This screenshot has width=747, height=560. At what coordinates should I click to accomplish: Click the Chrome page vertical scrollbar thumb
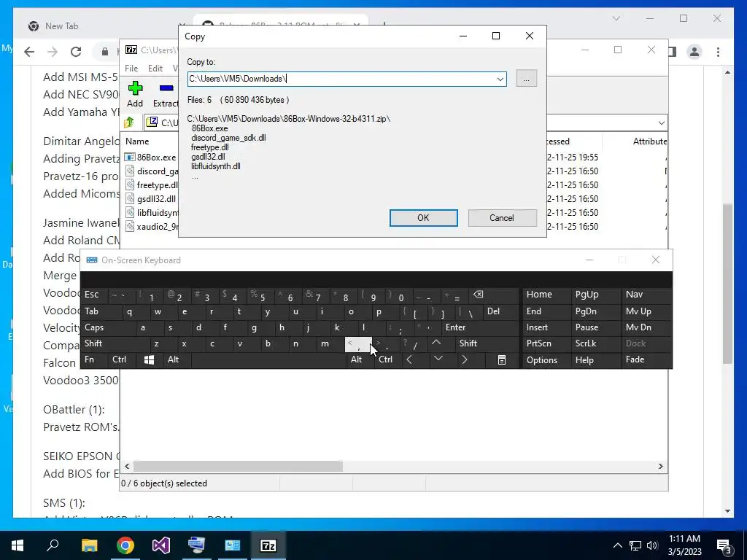pyautogui.click(x=727, y=284)
